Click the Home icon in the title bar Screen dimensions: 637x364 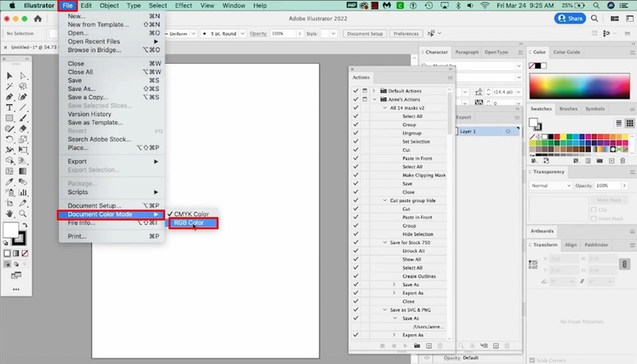coord(38,19)
